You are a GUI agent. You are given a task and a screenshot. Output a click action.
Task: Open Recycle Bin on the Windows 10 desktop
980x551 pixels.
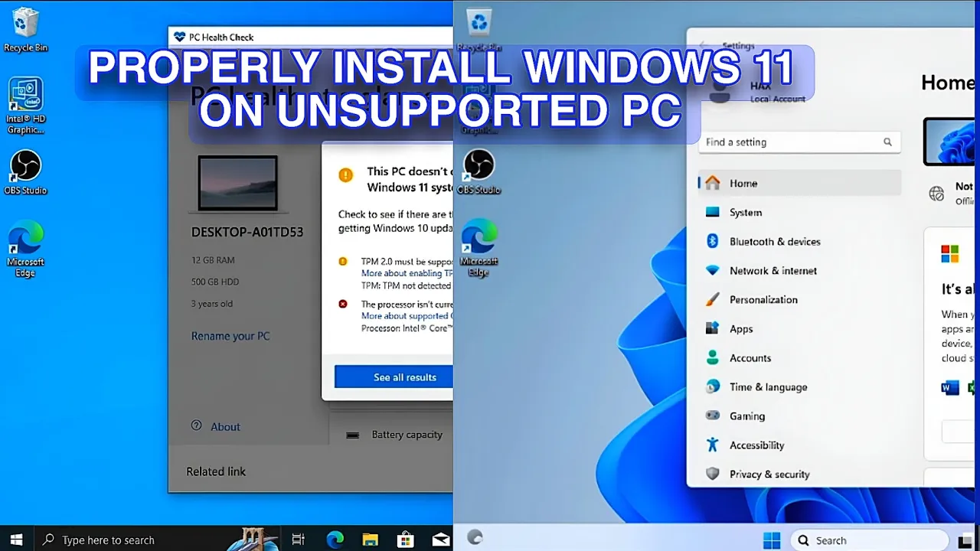coord(25,31)
